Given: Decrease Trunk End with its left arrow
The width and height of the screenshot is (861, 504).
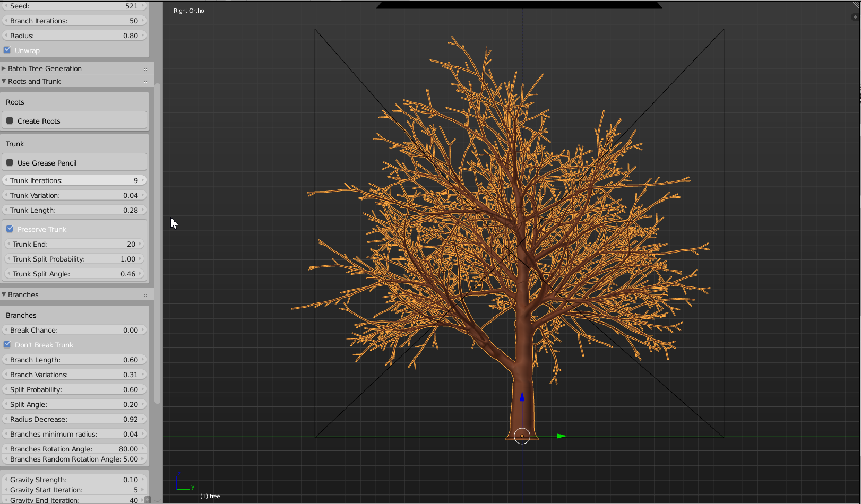Looking at the screenshot, I should pos(8,244).
